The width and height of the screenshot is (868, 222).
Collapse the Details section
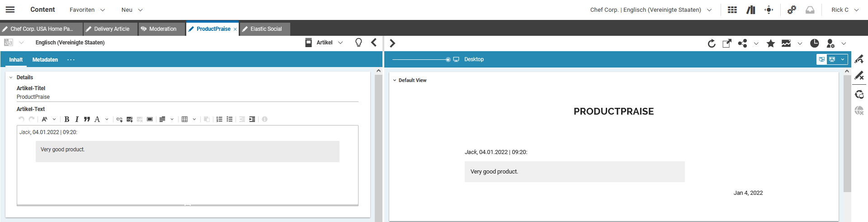click(x=11, y=77)
